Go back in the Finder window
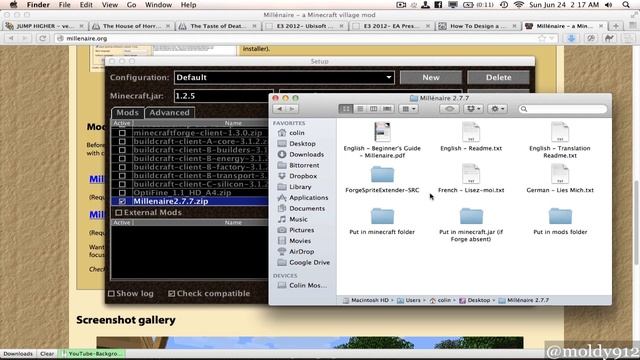Image resolution: width=640 pixels, height=360 pixels. (x=280, y=109)
